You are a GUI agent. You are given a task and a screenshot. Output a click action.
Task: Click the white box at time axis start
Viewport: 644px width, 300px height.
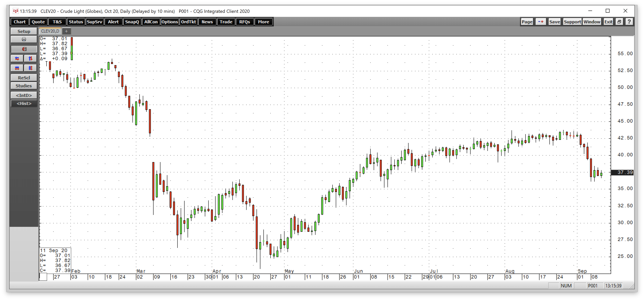coord(43,277)
